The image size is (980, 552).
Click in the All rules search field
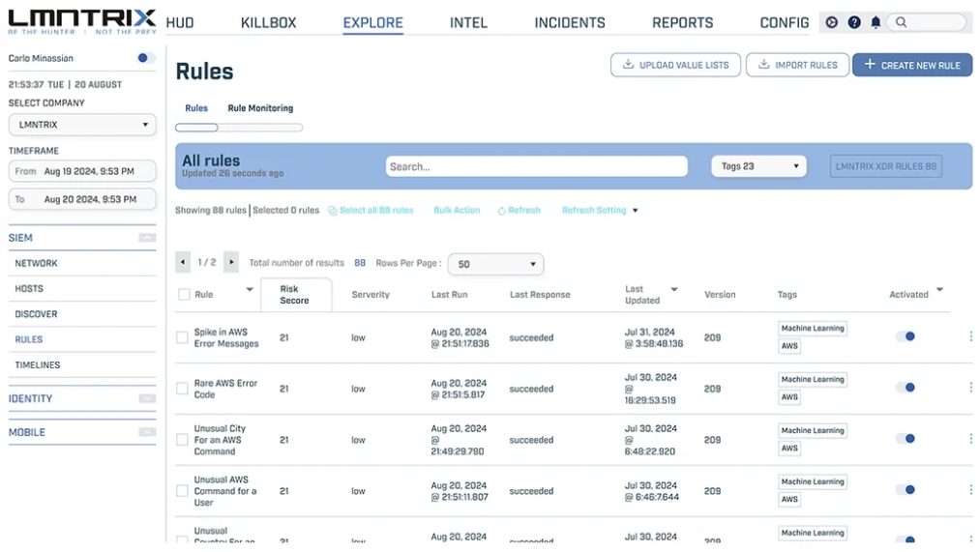536,166
